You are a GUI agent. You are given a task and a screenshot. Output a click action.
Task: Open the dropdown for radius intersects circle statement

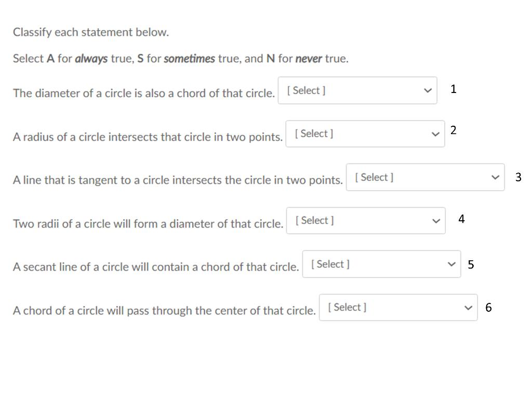[365, 134]
